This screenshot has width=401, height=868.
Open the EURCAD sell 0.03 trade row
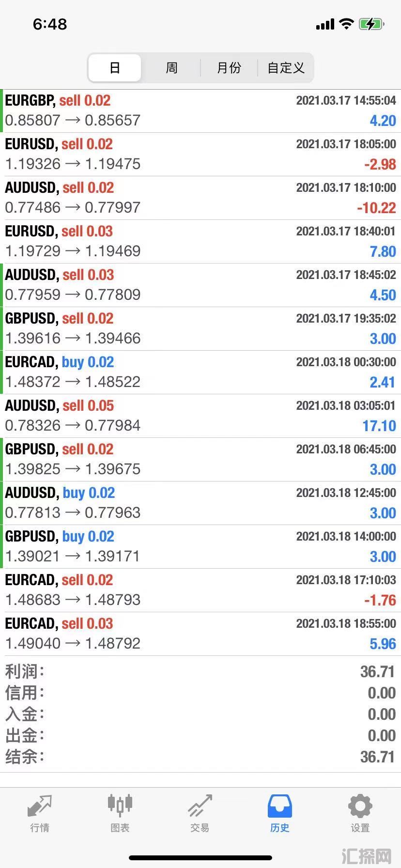[x=200, y=634]
